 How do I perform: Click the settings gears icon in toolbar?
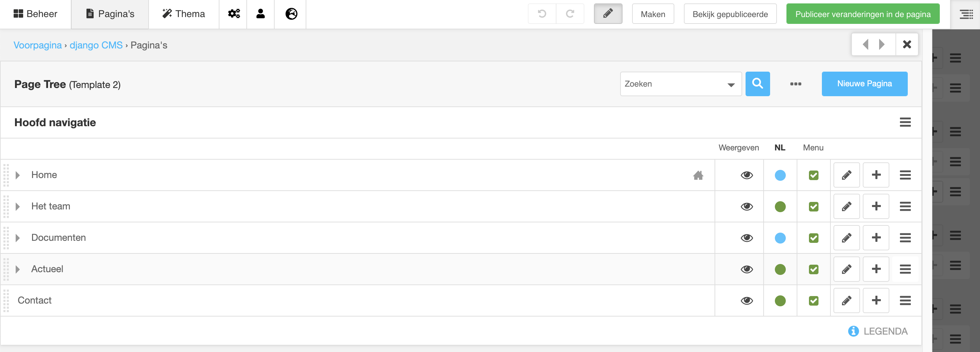tap(234, 14)
